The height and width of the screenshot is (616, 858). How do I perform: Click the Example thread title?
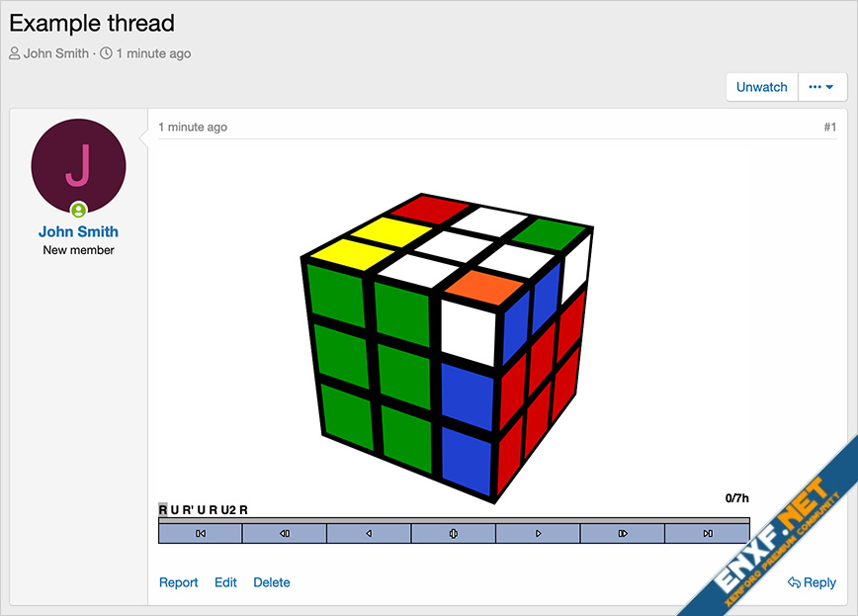pos(91,23)
